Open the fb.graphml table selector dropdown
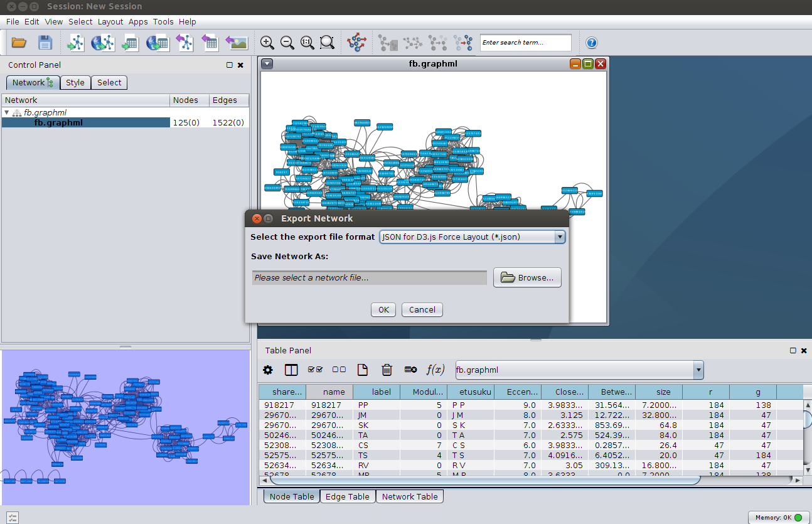 pos(698,370)
